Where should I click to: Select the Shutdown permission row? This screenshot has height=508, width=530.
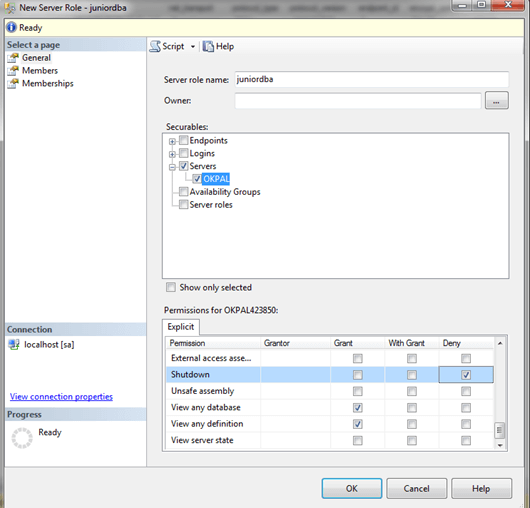pyautogui.click(x=330, y=374)
